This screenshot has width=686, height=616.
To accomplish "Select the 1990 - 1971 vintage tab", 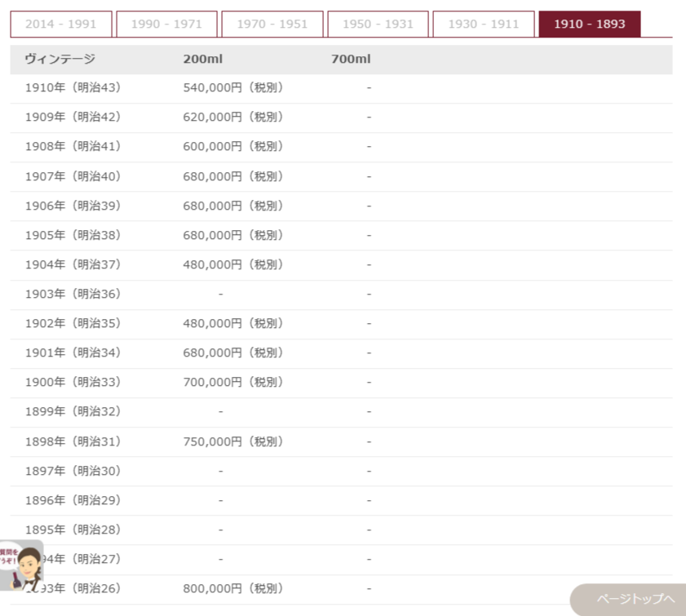I will (x=166, y=24).
